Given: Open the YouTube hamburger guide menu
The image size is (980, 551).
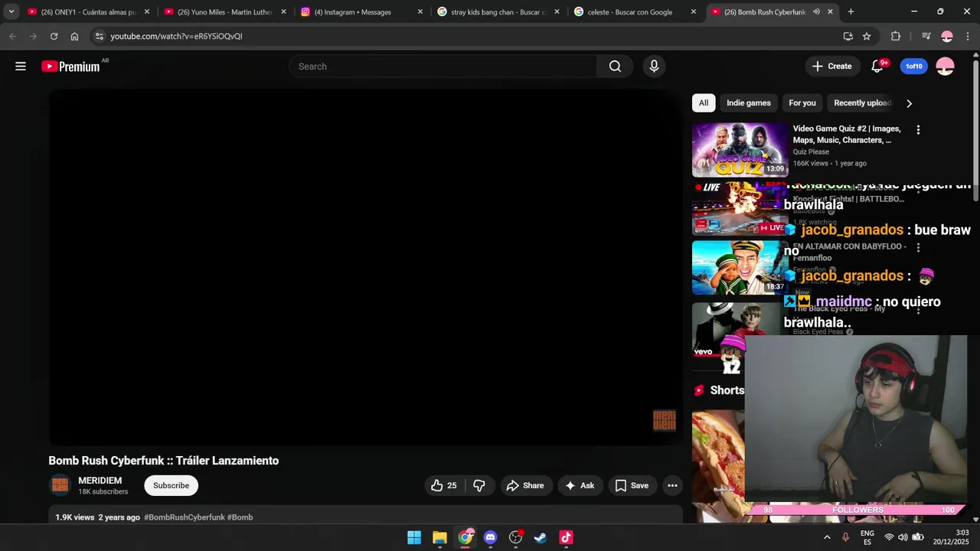Looking at the screenshot, I should tap(21, 67).
